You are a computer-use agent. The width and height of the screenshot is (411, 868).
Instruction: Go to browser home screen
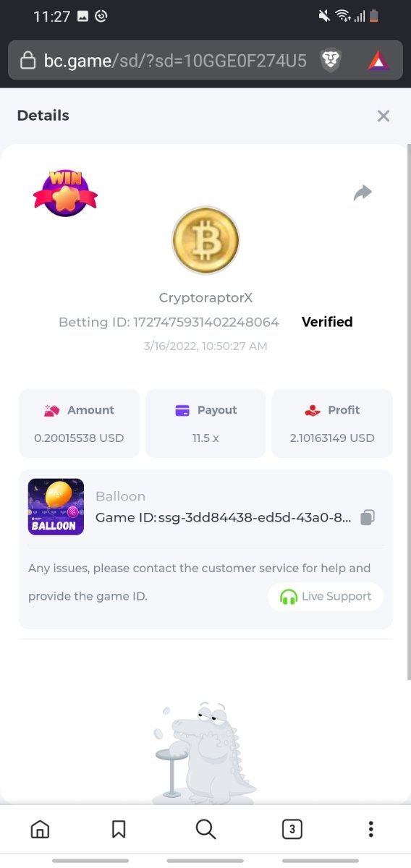(x=41, y=829)
